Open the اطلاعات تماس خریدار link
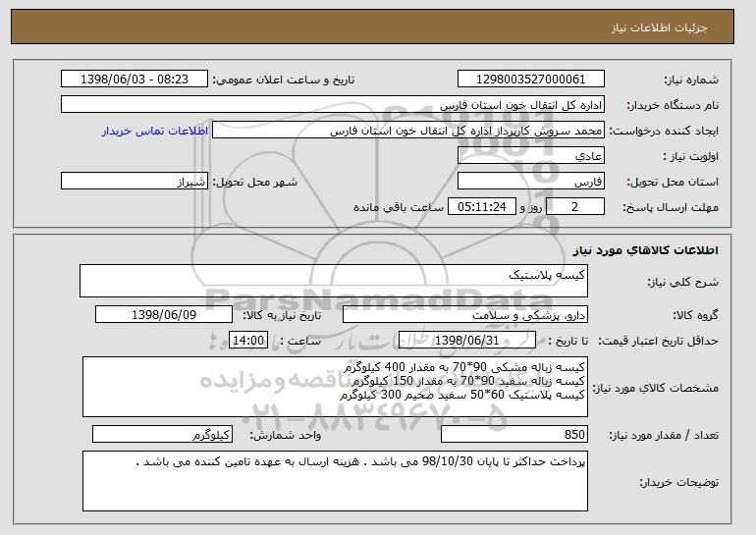756x535 pixels. pyautogui.click(x=155, y=132)
